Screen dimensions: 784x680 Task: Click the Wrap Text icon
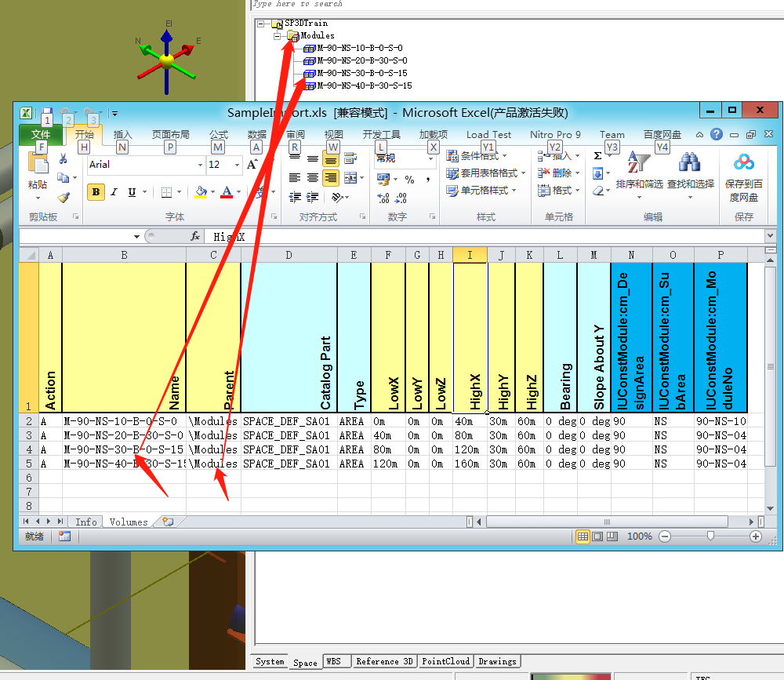[x=350, y=158]
